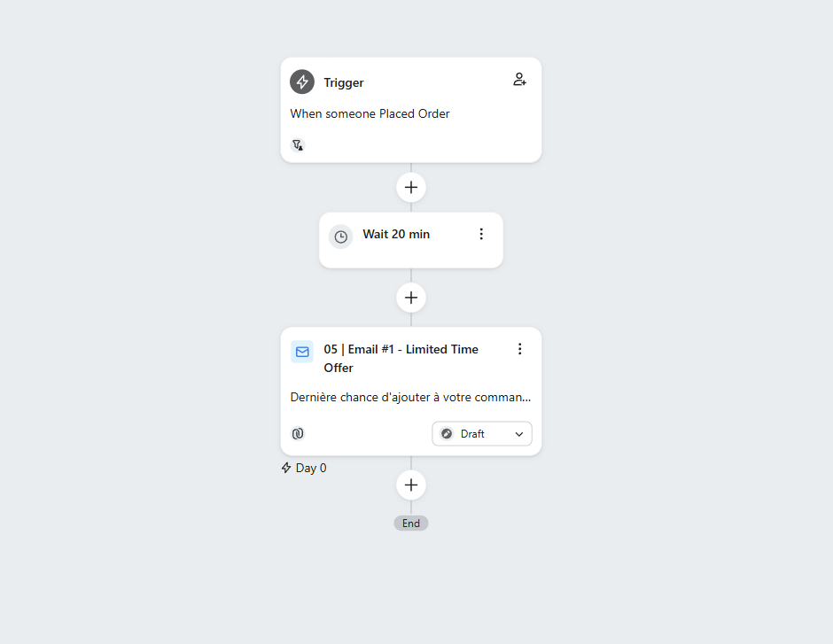
Task: Click the envelope icon on the email step
Action: (302, 352)
